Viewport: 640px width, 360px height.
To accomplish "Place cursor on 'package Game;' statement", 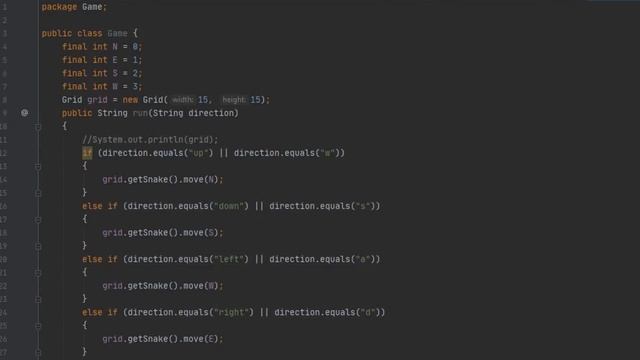I will click(74, 7).
